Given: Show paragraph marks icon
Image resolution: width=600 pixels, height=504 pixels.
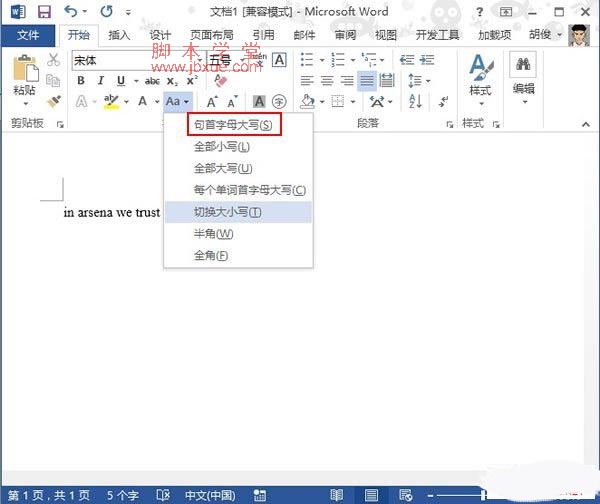Looking at the screenshot, I should tap(443, 102).
